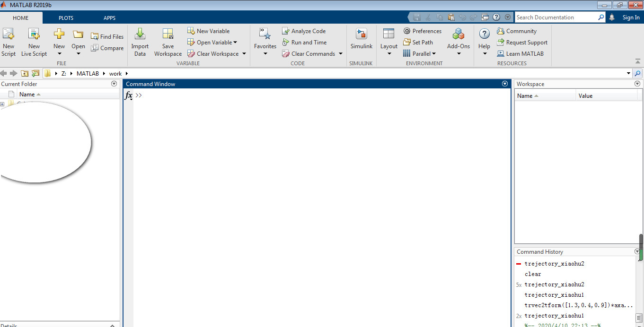Create a New Script
Viewport: 644px width, 327px height.
pos(9,42)
